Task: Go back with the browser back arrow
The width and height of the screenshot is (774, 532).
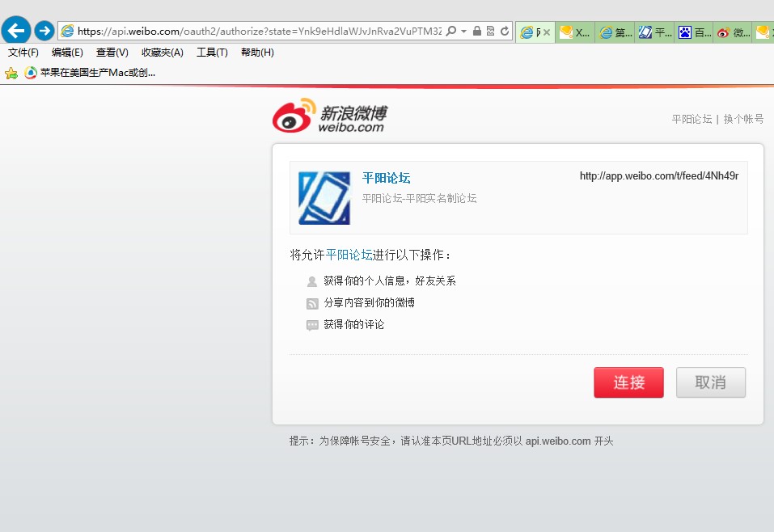Action: [x=16, y=31]
